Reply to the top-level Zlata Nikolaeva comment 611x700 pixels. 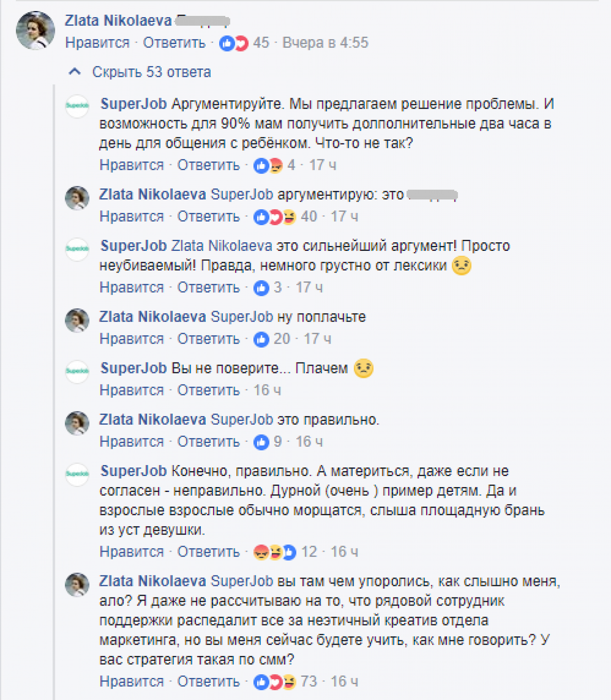pyautogui.click(x=174, y=43)
